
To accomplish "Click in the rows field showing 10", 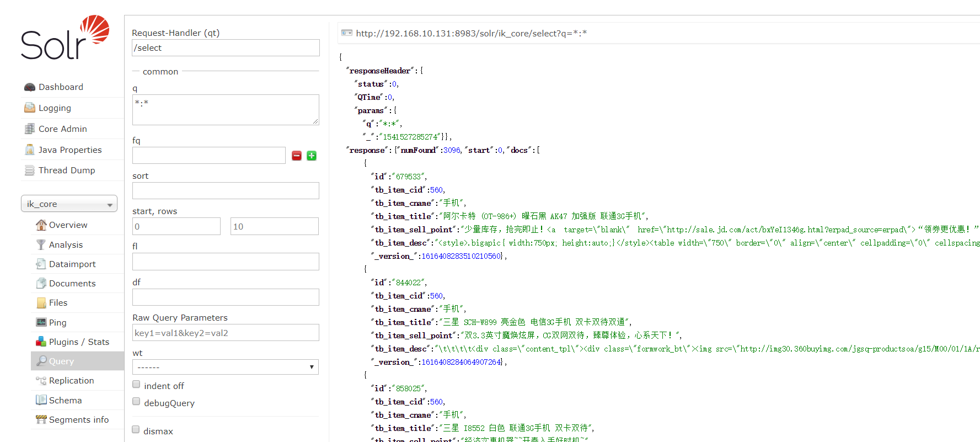I will tap(275, 226).
